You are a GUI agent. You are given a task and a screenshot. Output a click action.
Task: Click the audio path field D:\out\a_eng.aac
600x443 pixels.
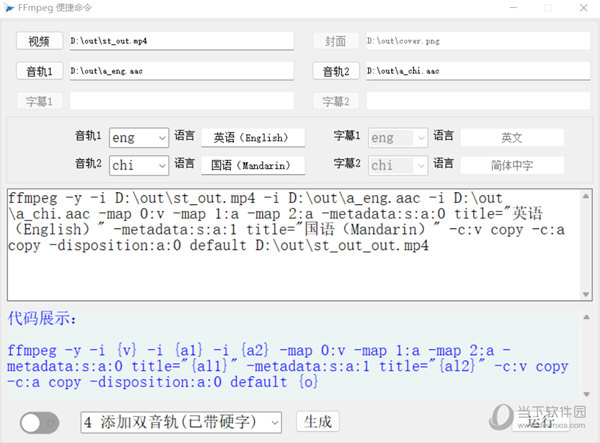pos(182,71)
